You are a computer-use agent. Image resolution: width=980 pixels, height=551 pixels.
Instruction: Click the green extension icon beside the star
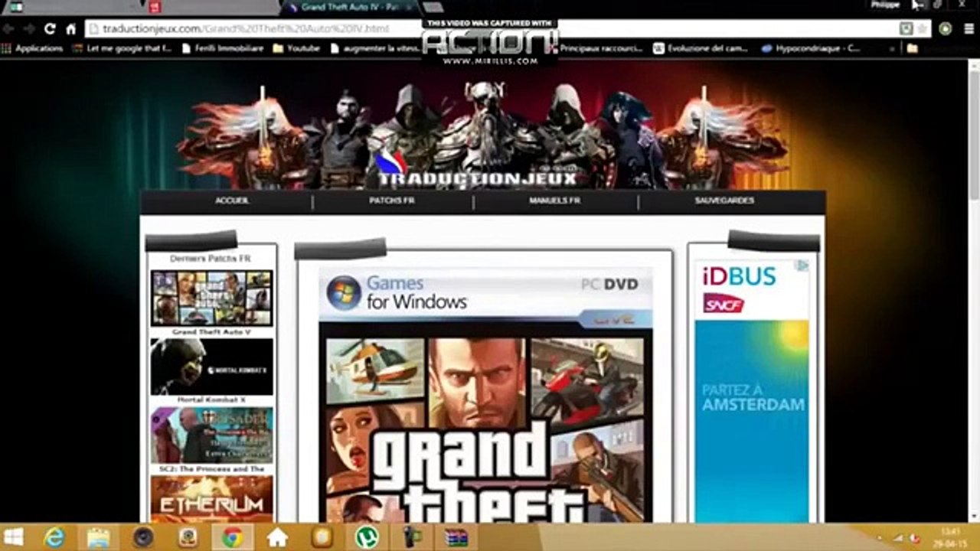click(x=945, y=29)
